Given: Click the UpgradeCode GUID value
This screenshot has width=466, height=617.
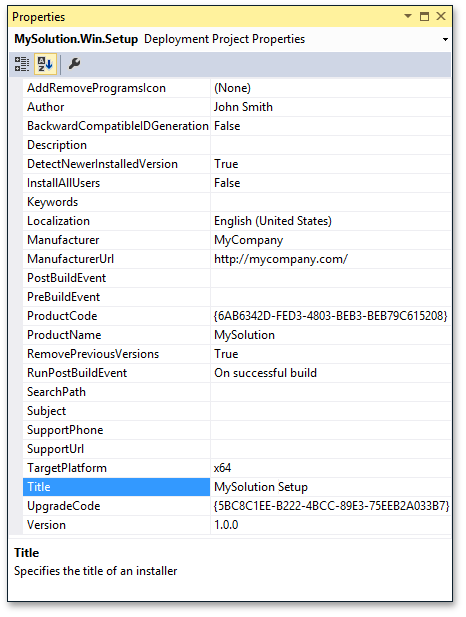Looking at the screenshot, I should coord(330,506).
